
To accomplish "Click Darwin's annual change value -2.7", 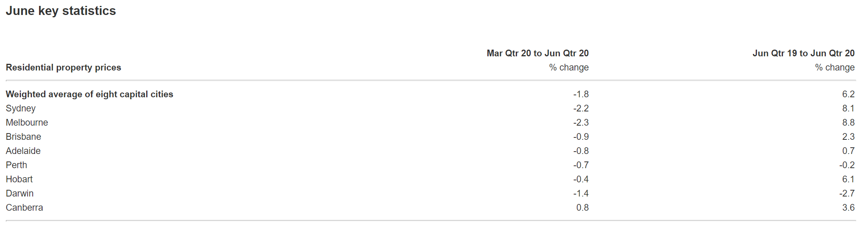I will [847, 193].
